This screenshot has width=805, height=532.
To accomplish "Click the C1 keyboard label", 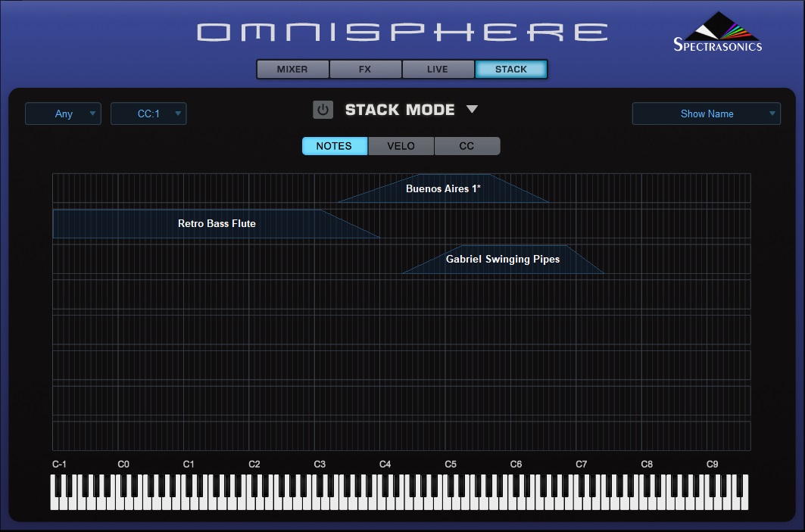I will tap(189, 465).
